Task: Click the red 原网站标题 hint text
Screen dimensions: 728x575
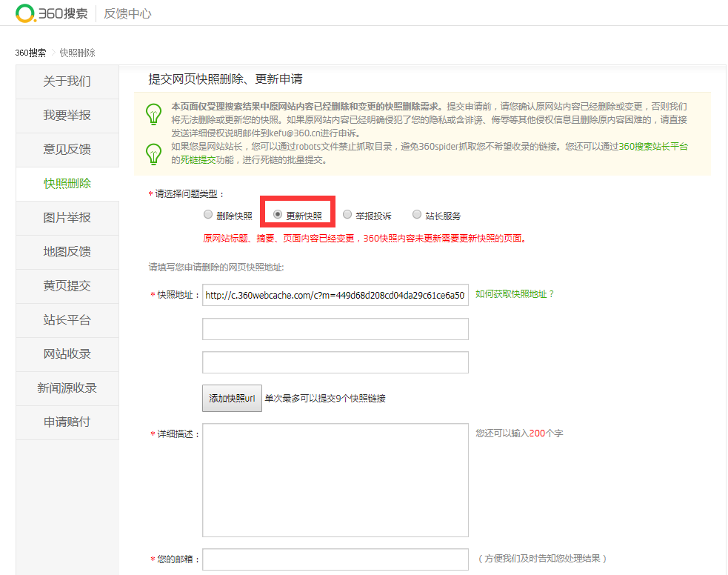Action: click(364, 239)
